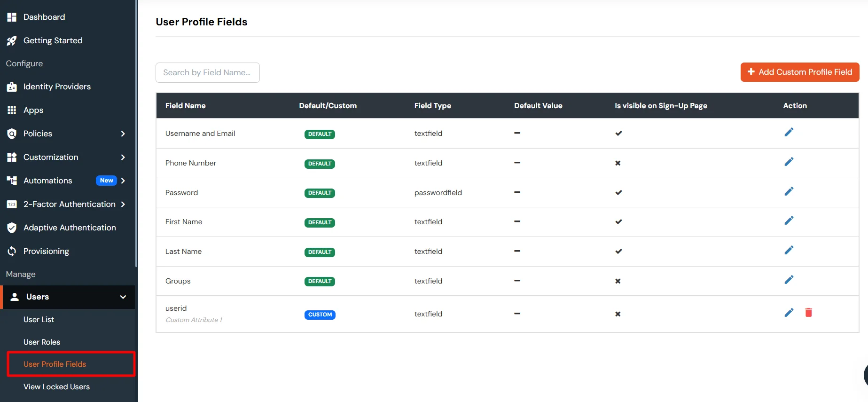Edit the userid custom field
Viewport: 868px width, 402px height.
point(789,313)
